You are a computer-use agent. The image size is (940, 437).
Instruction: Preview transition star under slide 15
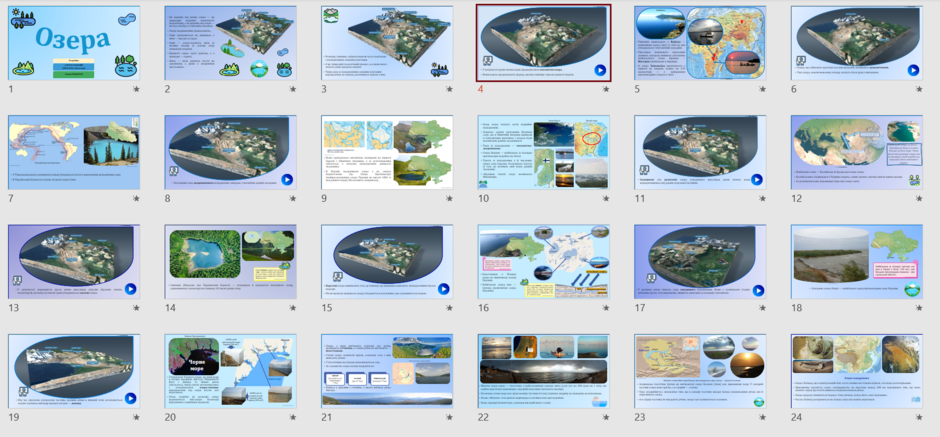point(449,308)
